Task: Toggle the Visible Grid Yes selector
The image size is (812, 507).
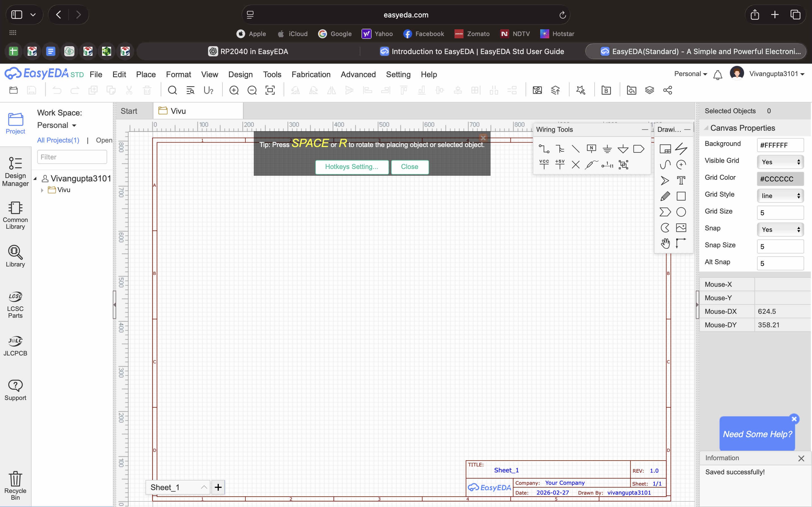Action: 780,162
